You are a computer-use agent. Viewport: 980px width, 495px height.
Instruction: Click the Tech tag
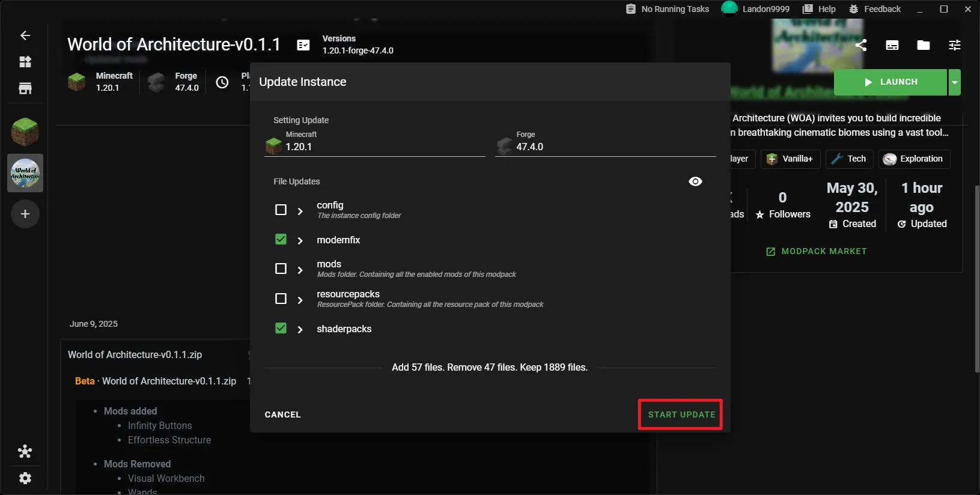click(x=849, y=159)
